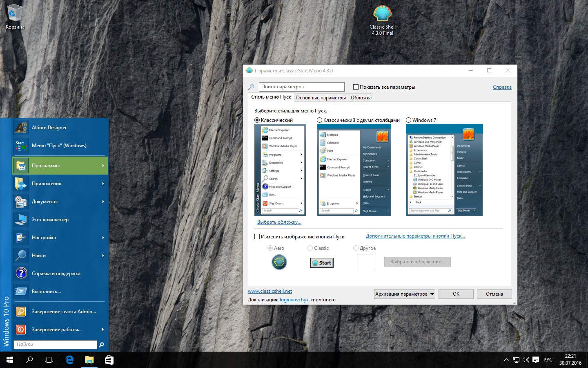This screenshot has height=368, width=588.
Task: Open the Classic Shell 4.3.0 Final desktop icon
Action: click(x=383, y=20)
